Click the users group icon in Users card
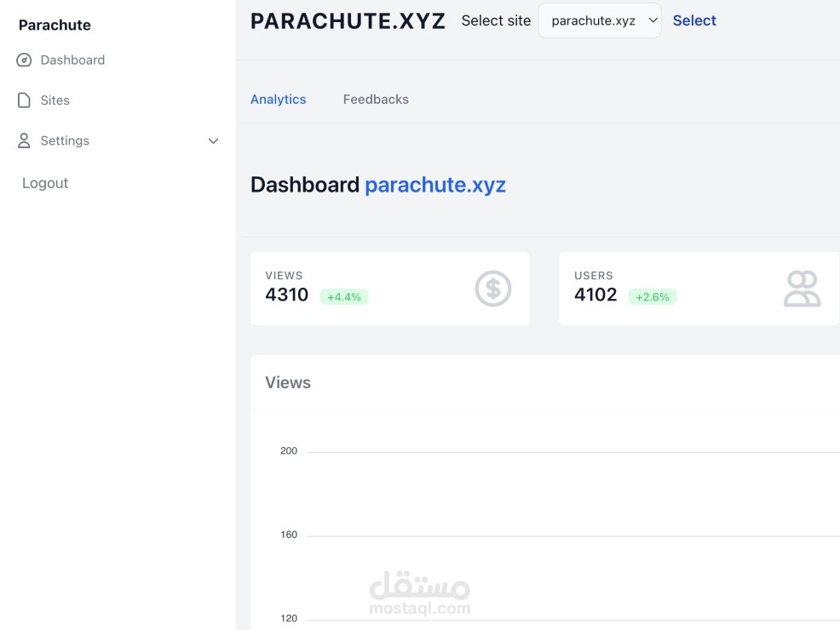This screenshot has width=840, height=630. [x=802, y=289]
